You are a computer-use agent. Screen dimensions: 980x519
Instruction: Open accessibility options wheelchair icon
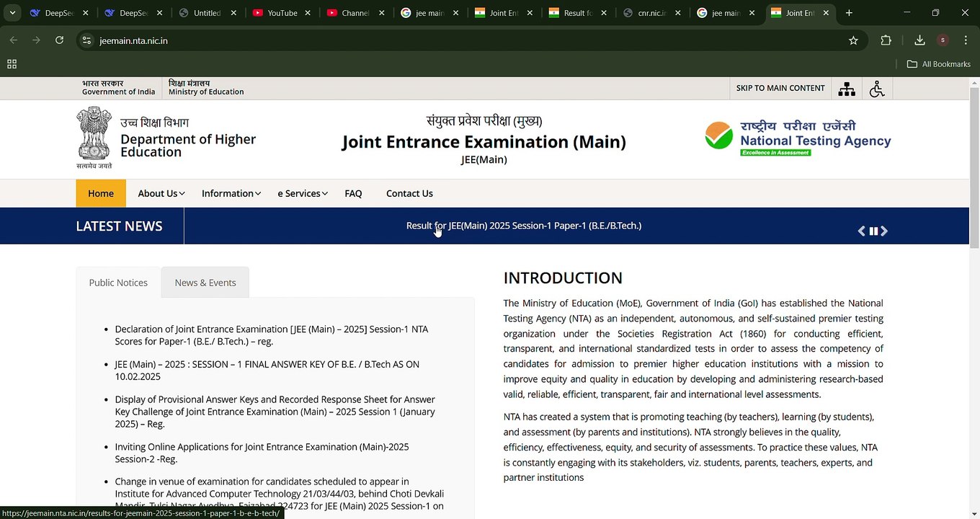tap(877, 89)
